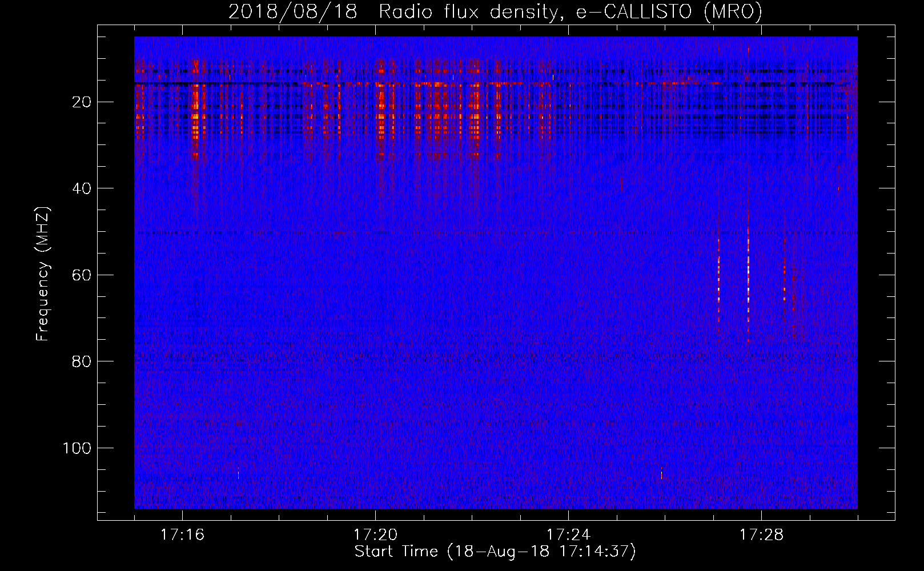Click the '17:24' time tick label
The height and width of the screenshot is (571, 924).
[568, 535]
